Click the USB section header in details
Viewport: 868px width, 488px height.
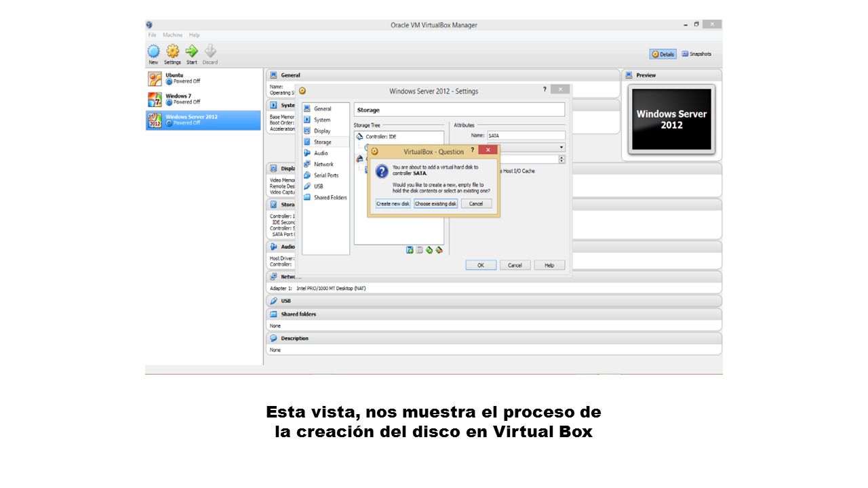tap(494, 301)
